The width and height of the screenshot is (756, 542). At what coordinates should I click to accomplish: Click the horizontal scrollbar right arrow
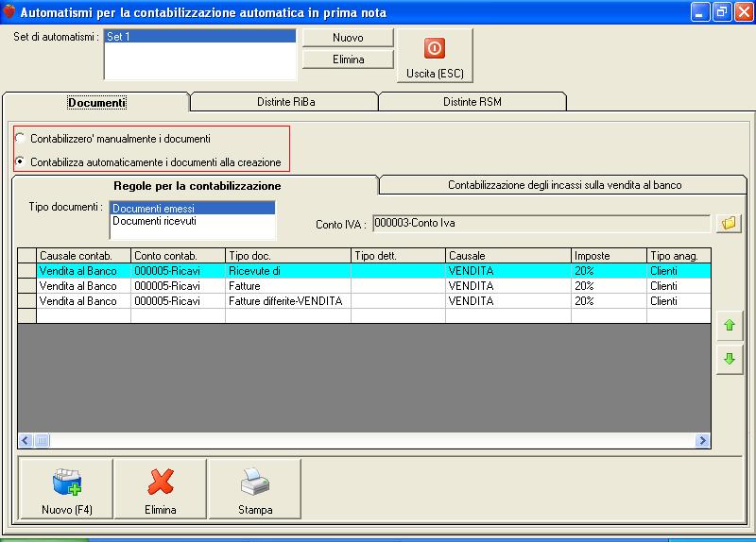click(x=702, y=440)
